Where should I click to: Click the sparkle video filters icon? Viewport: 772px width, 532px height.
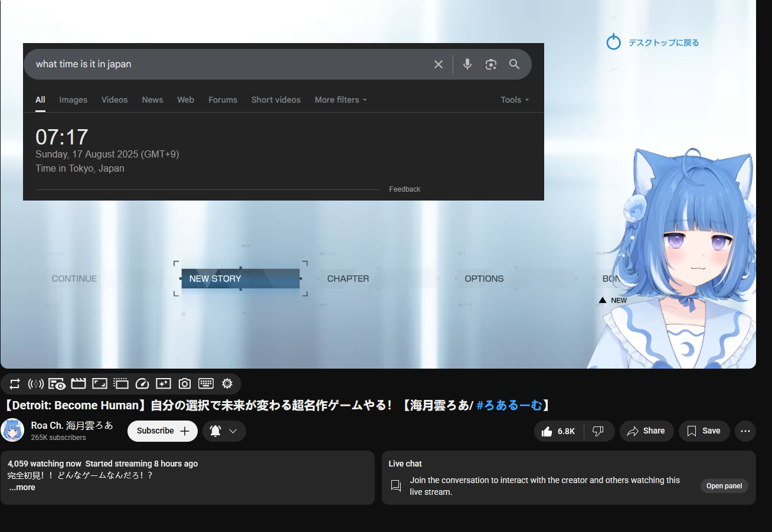163,384
